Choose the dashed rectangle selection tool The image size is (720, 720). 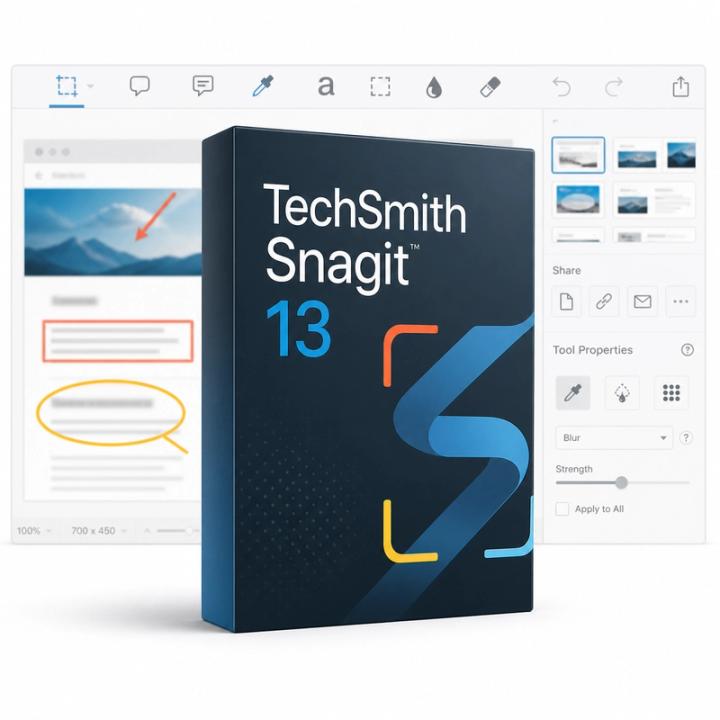(380, 86)
